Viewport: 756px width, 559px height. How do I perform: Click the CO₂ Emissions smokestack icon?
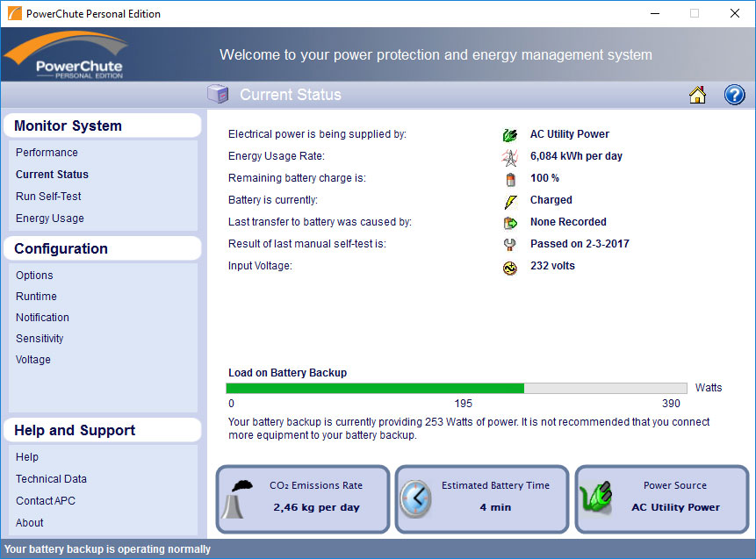(x=238, y=499)
